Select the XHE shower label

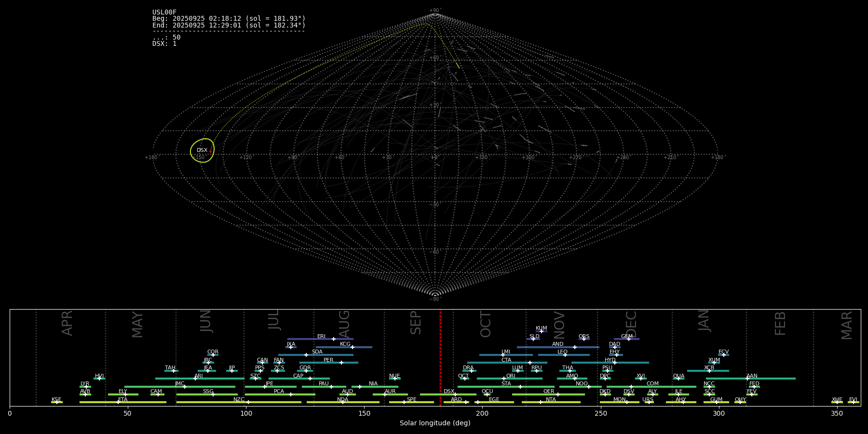(837, 400)
